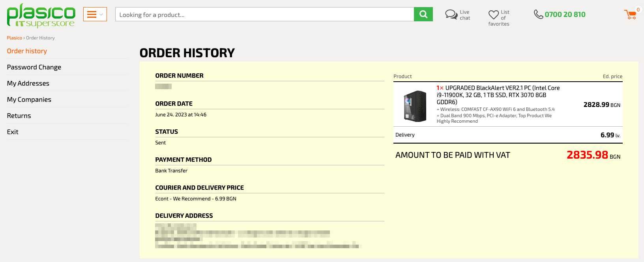This screenshot has height=262, width=644.
Task: Select the Sent status text
Action: pos(161,143)
